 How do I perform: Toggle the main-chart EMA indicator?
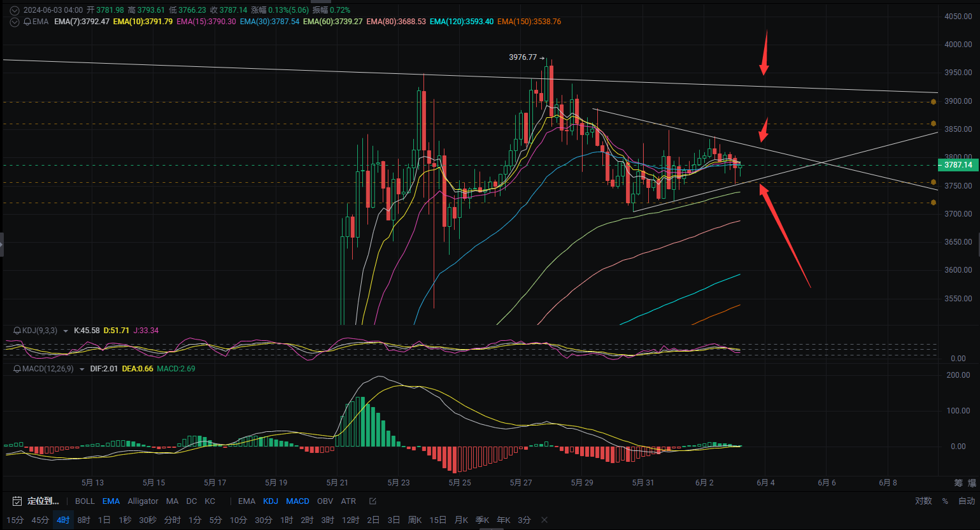tap(111, 501)
